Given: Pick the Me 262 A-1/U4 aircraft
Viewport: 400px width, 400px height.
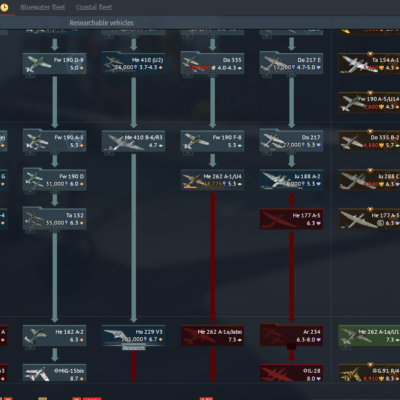Looking at the screenshot, I should (x=212, y=180).
